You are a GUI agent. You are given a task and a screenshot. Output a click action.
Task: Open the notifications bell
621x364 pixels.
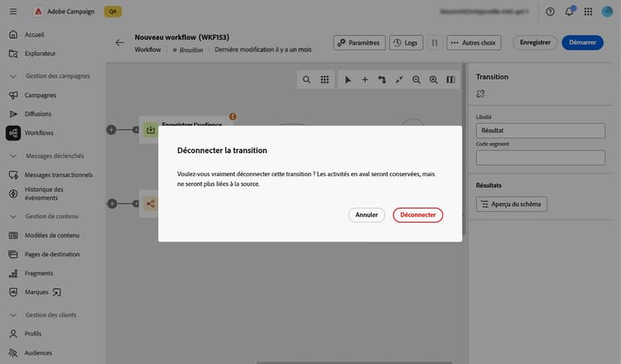pyautogui.click(x=569, y=12)
